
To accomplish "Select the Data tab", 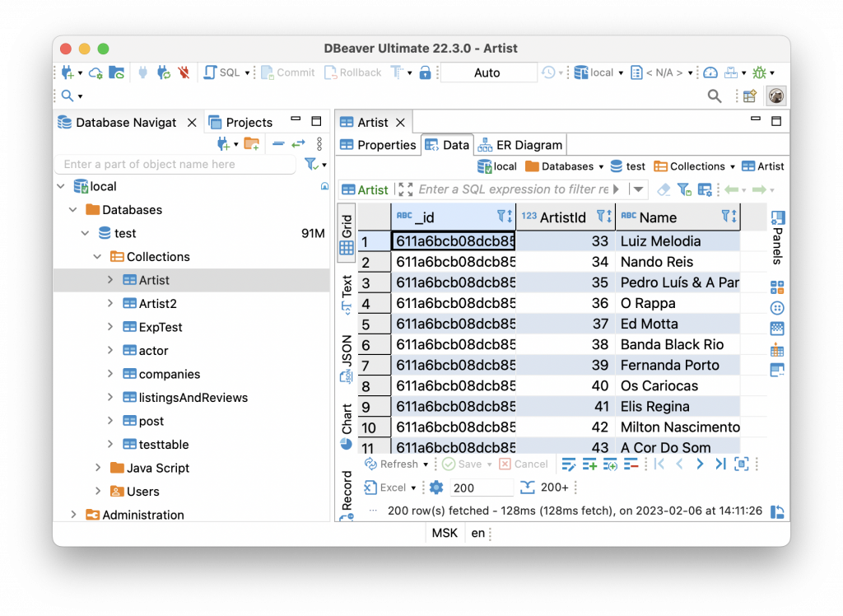I will tap(447, 145).
